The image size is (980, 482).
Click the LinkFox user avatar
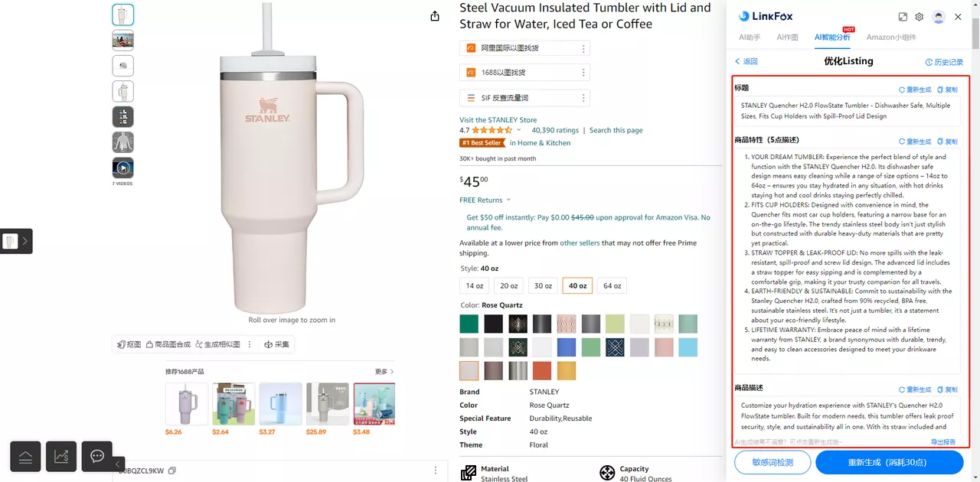(939, 17)
